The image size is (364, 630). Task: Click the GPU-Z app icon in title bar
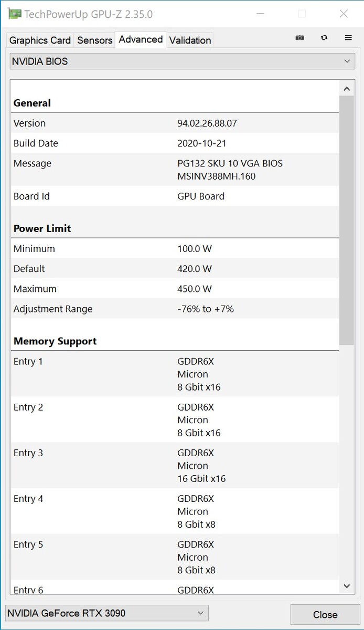click(x=14, y=14)
